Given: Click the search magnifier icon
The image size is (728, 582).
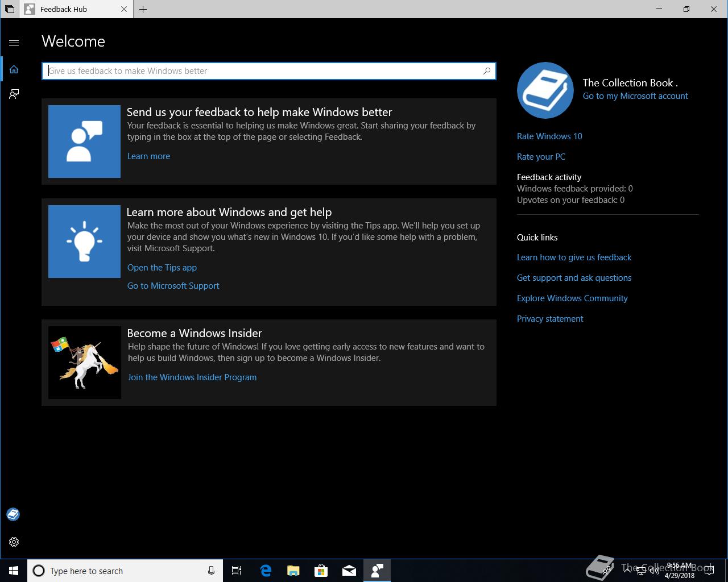Looking at the screenshot, I should tap(487, 71).
